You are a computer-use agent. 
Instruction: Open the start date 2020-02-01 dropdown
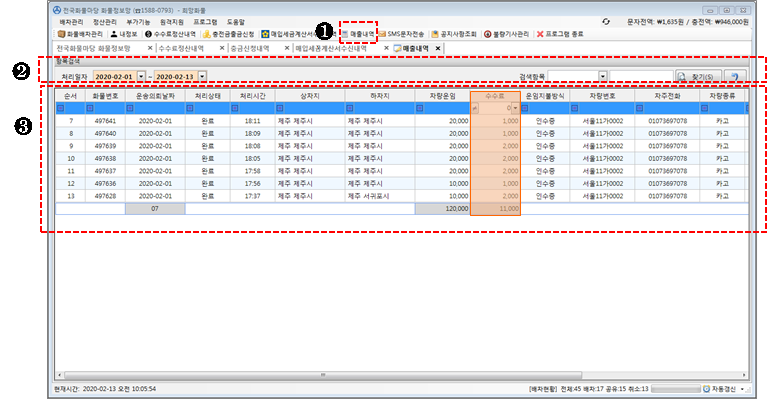[141, 76]
